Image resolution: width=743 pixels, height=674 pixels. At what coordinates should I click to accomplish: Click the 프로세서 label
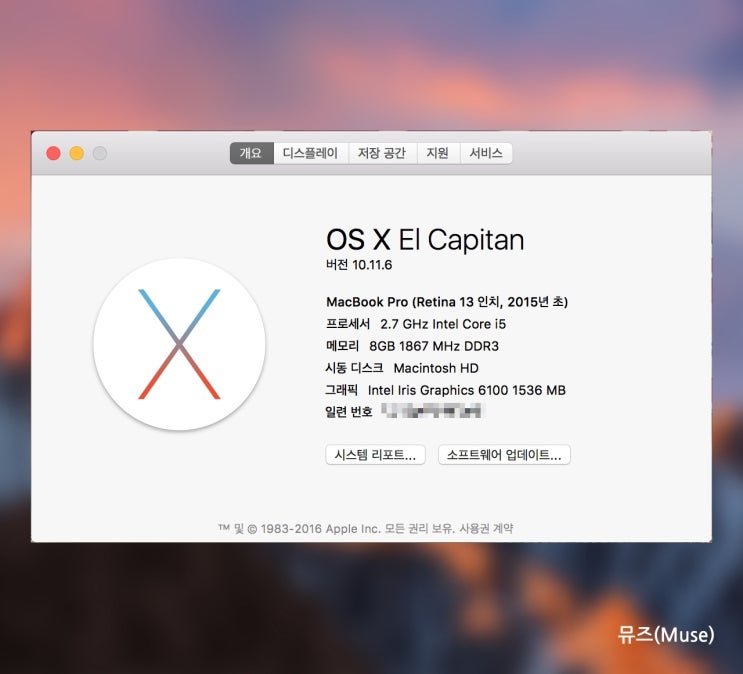click(348, 324)
